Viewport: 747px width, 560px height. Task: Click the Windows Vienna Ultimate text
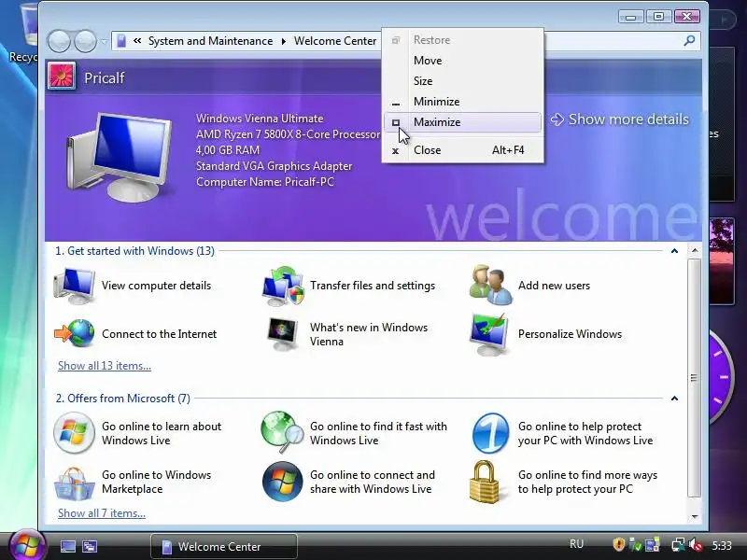coord(260,119)
